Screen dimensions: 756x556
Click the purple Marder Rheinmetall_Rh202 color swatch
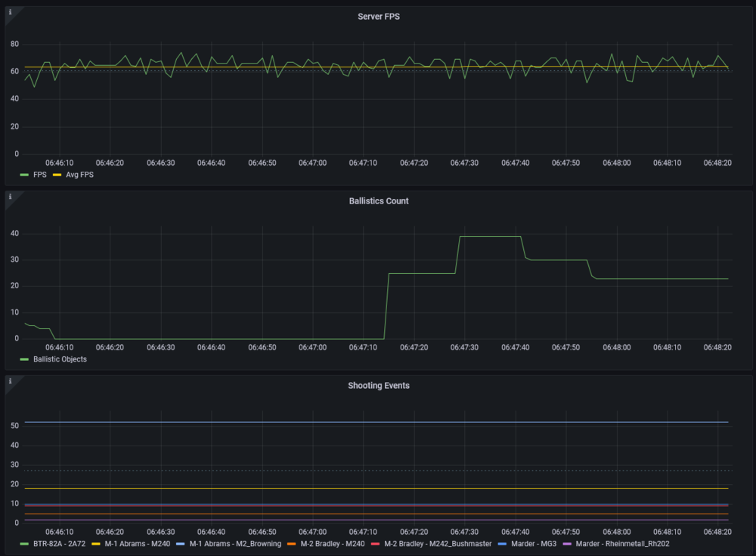point(567,544)
